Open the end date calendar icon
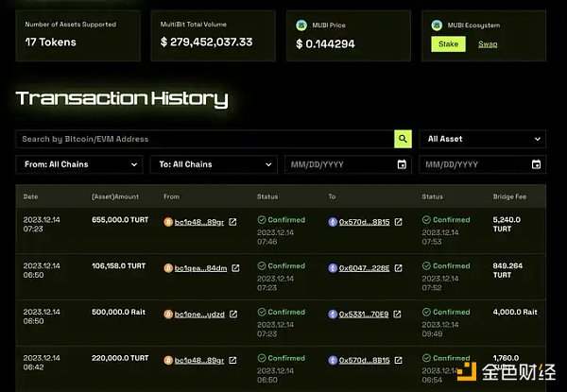Screen dimensions: 567x392 (536, 164)
